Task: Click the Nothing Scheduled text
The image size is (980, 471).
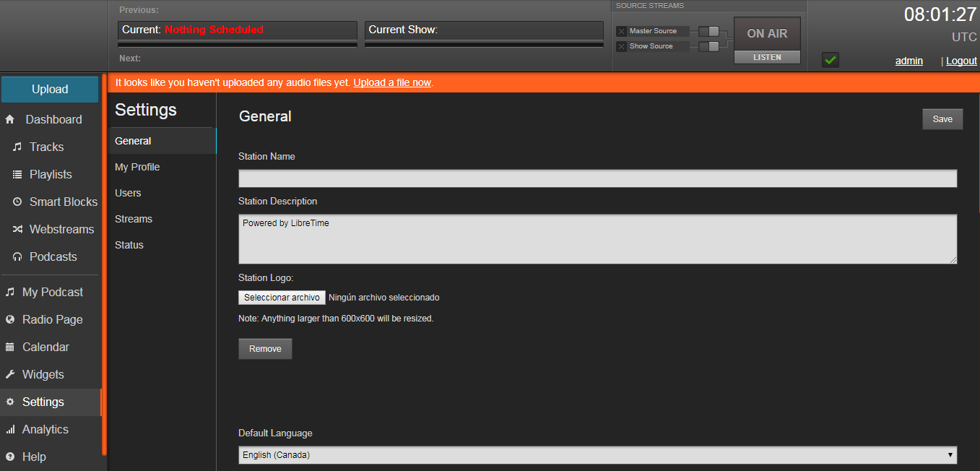Action: coord(214,30)
